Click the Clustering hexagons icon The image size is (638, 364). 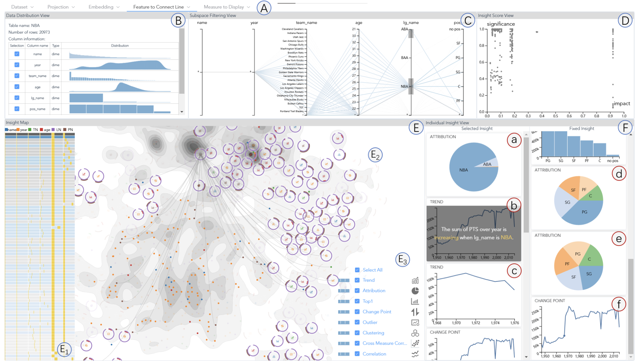[415, 333]
